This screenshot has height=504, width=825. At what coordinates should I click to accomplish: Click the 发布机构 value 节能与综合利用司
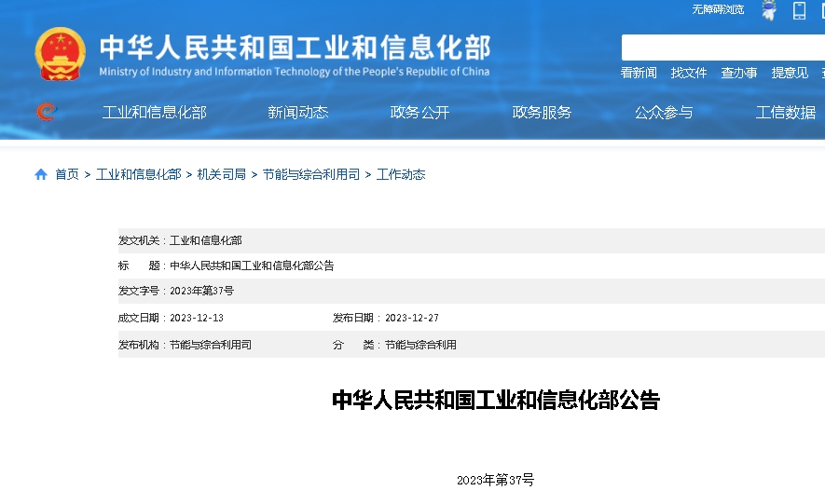click(211, 346)
